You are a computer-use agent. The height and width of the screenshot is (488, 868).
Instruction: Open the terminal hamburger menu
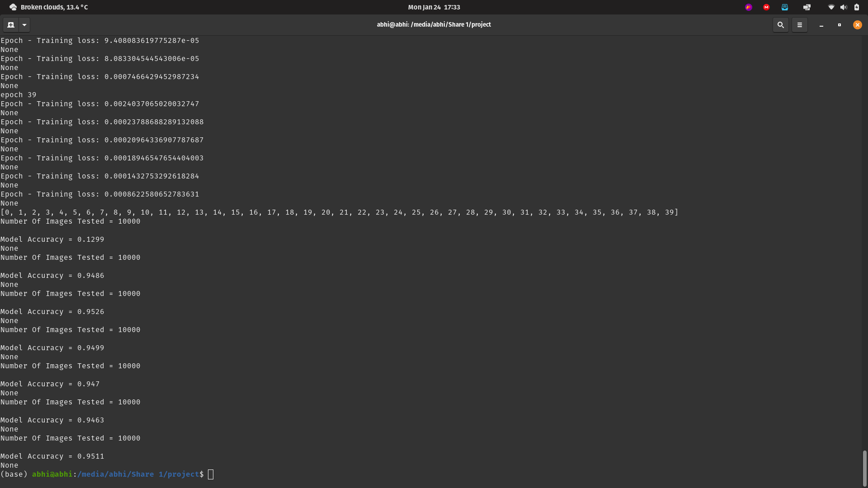pyautogui.click(x=799, y=25)
